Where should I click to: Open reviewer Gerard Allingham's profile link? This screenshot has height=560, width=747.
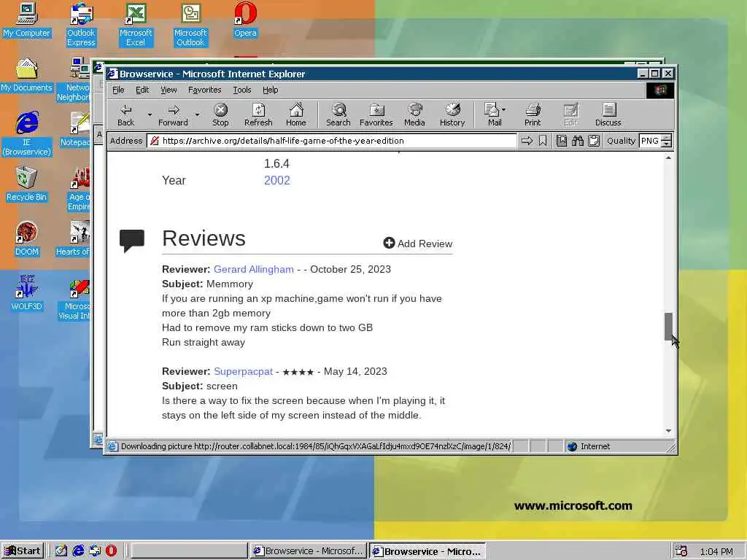coord(253,269)
